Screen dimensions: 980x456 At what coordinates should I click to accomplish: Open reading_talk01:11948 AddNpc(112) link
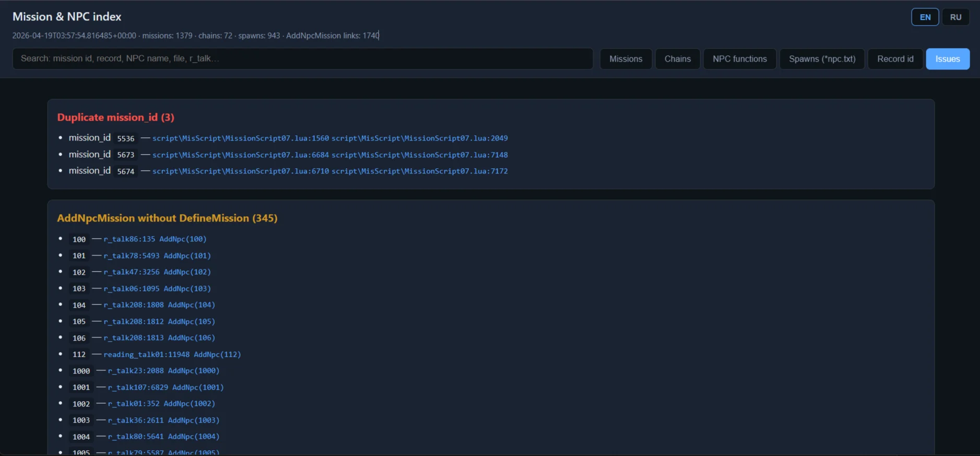tap(172, 355)
